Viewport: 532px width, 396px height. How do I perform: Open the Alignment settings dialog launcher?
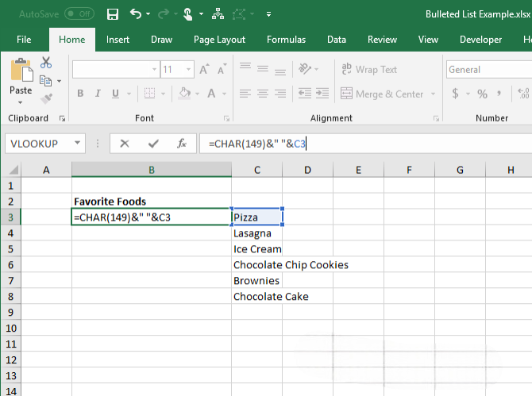(x=436, y=118)
